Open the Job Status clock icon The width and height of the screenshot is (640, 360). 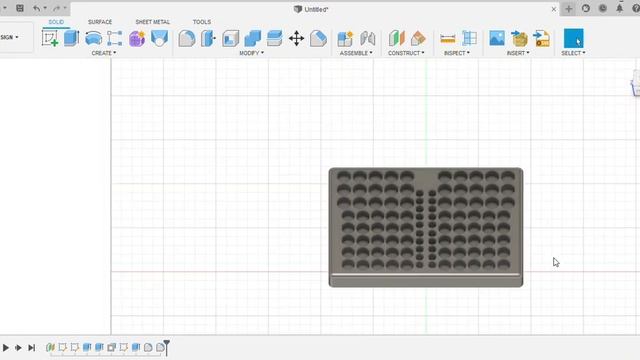click(x=602, y=8)
